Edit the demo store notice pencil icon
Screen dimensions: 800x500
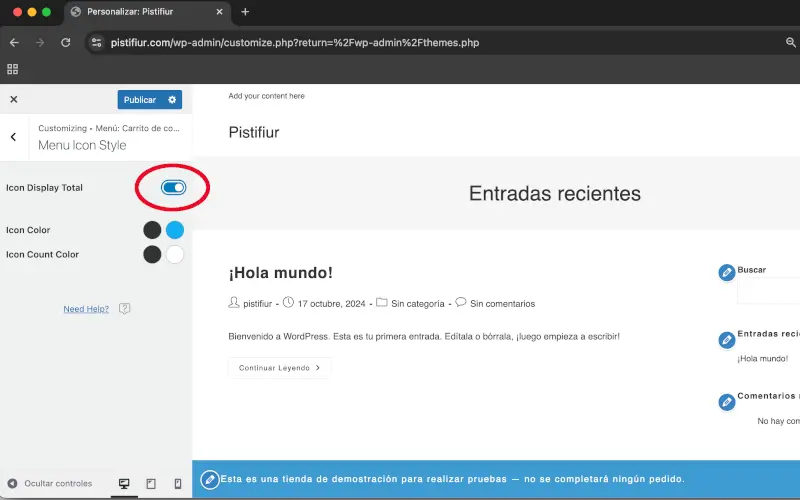click(210, 479)
